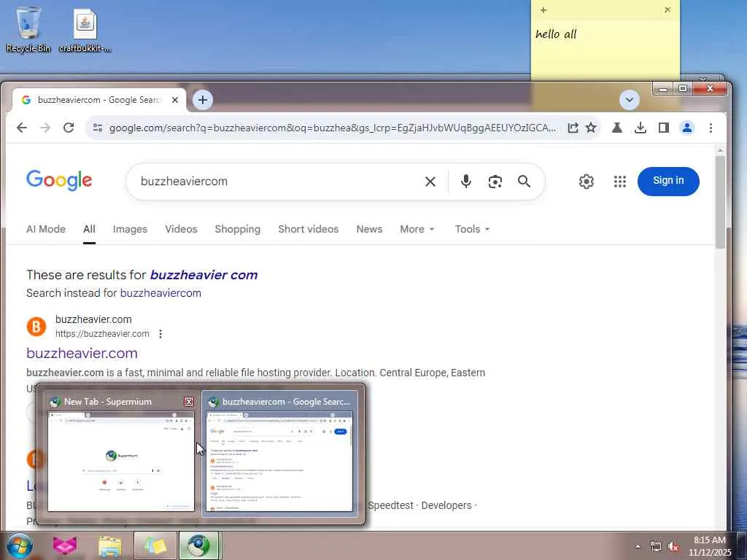Select the Recycle Bin desktop icon

(x=28, y=28)
